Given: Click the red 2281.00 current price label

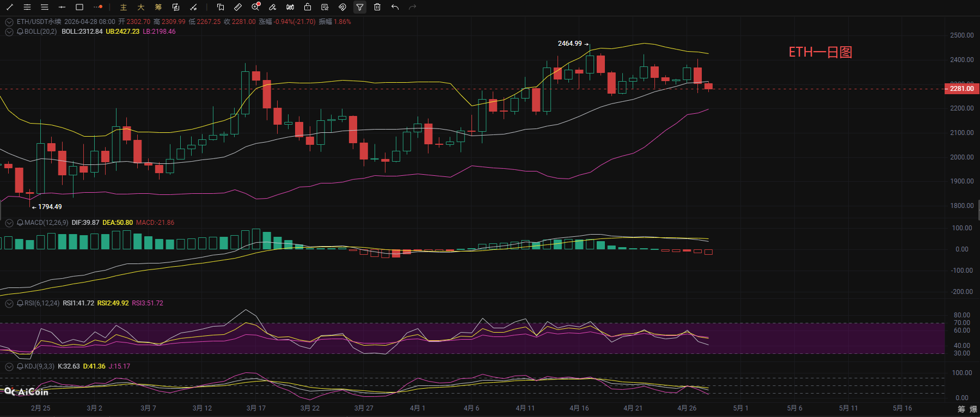Looking at the screenshot, I should pyautogui.click(x=961, y=89).
